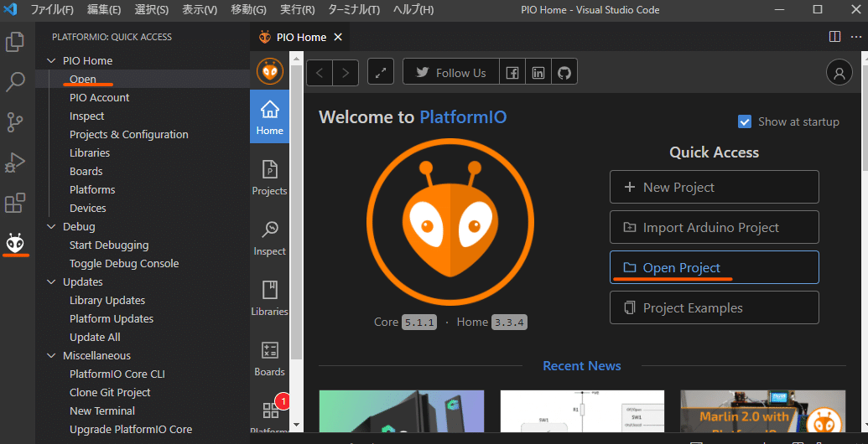Toggle the Show at startup checkbox
The image size is (868, 444).
point(745,121)
